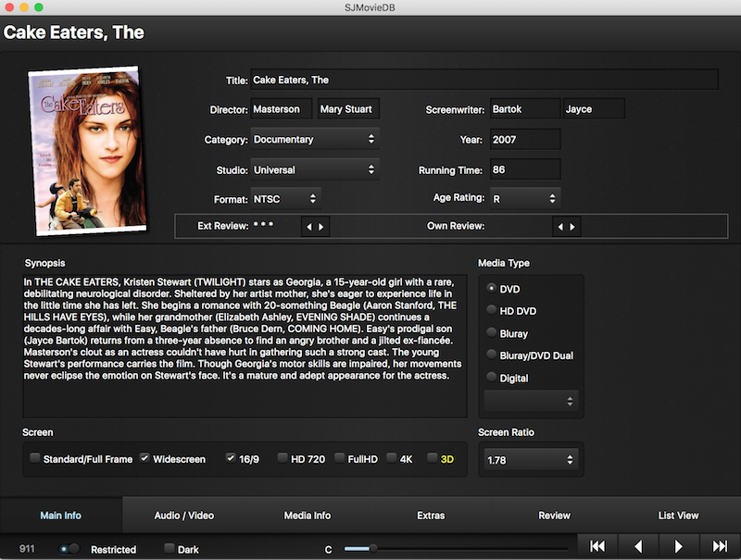Open the Extras tab
This screenshot has height=560, width=741.
coord(431,516)
